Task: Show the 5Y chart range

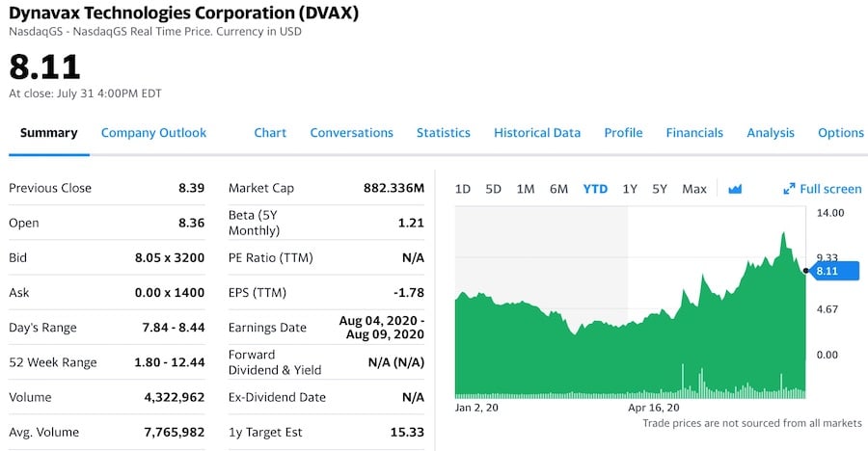Action: coord(660,189)
